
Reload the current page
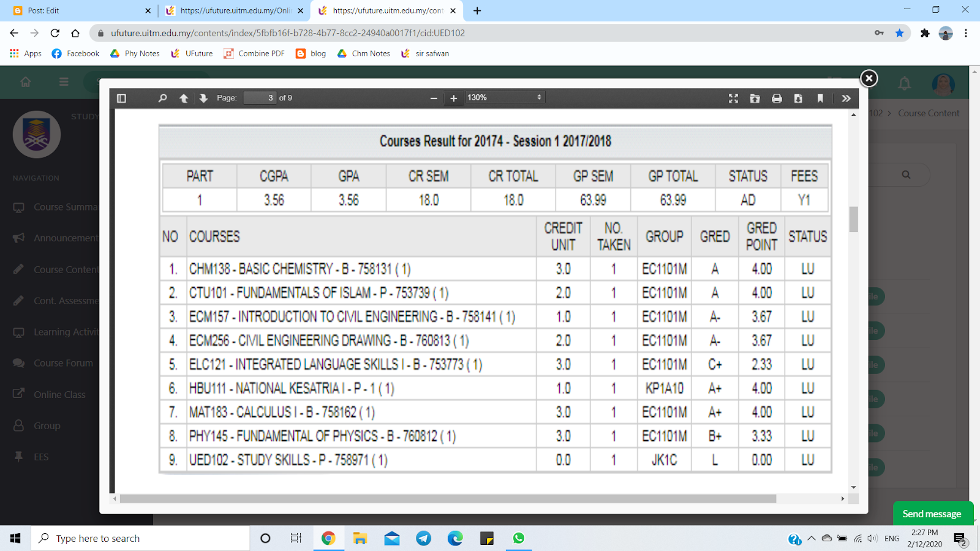pos(55,33)
